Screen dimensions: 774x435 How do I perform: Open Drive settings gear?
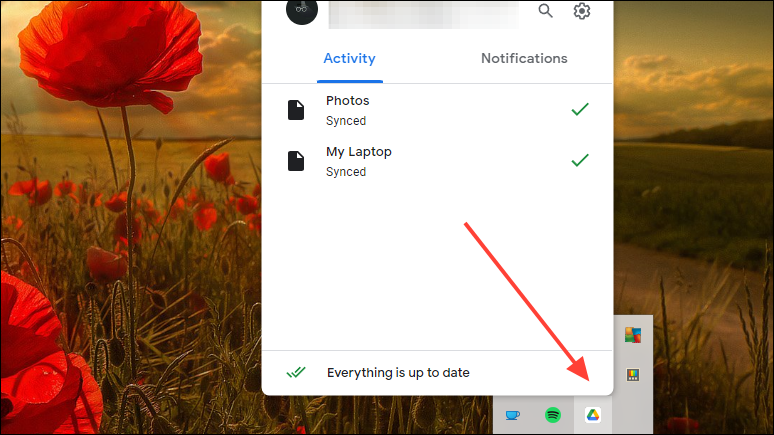coord(581,10)
